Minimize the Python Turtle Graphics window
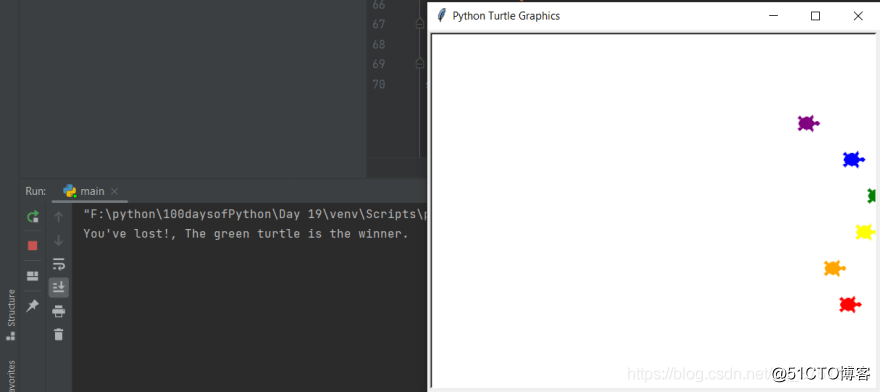This screenshot has height=392, width=880. pos(773,16)
